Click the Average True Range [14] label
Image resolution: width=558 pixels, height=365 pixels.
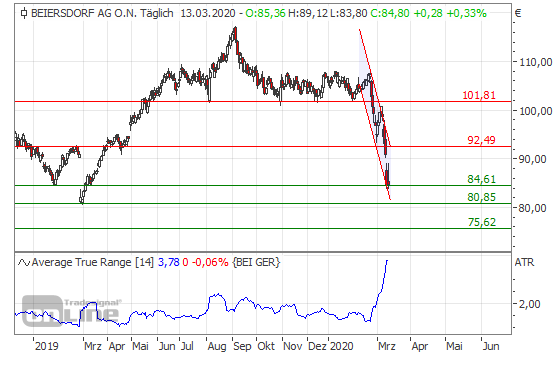[x=93, y=263]
